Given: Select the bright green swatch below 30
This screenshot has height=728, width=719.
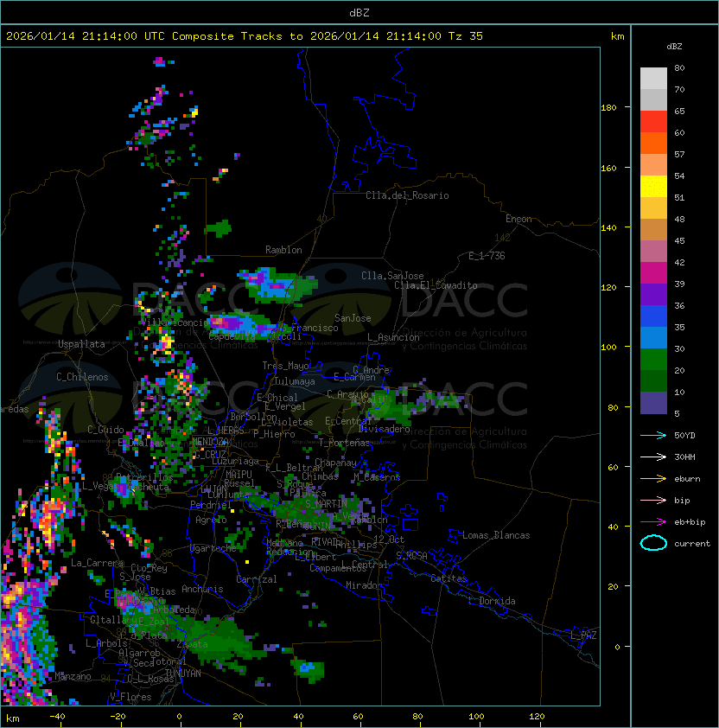Looking at the screenshot, I should pyautogui.click(x=653, y=359).
